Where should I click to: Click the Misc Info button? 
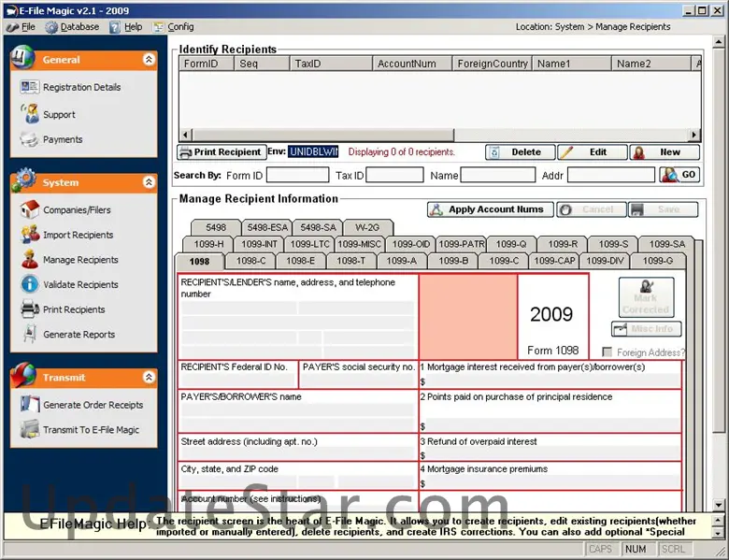[646, 329]
